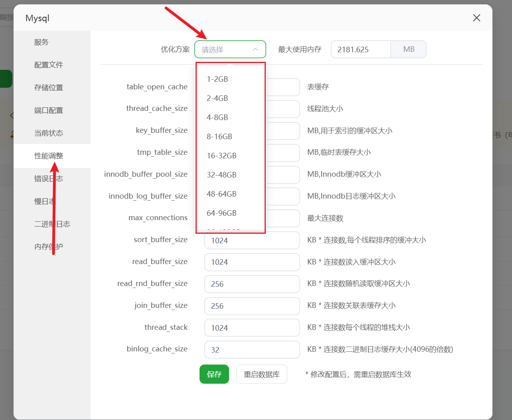View the 当前状态 tab
This screenshot has height=420, width=512.
(49, 133)
